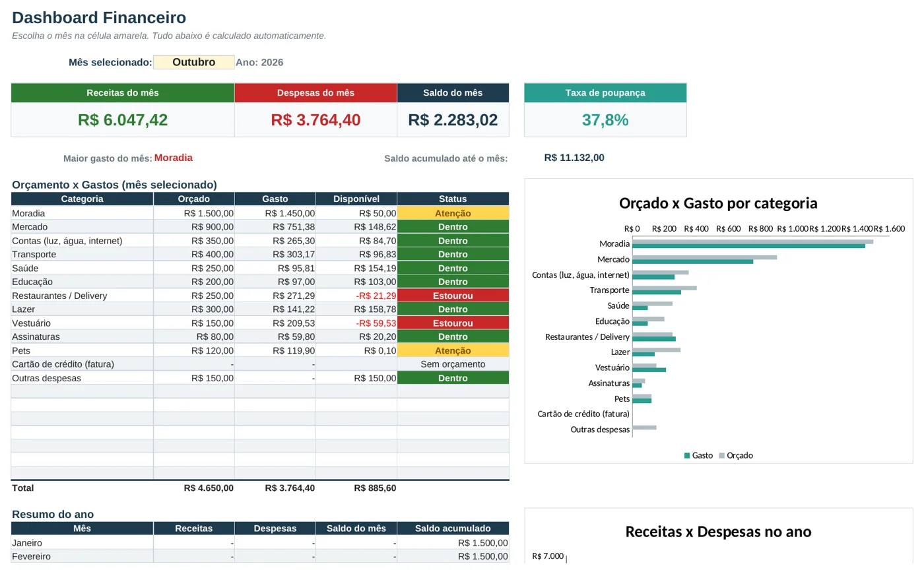Click the "Disponível" column header
This screenshot has height=574, width=924.
click(x=356, y=199)
